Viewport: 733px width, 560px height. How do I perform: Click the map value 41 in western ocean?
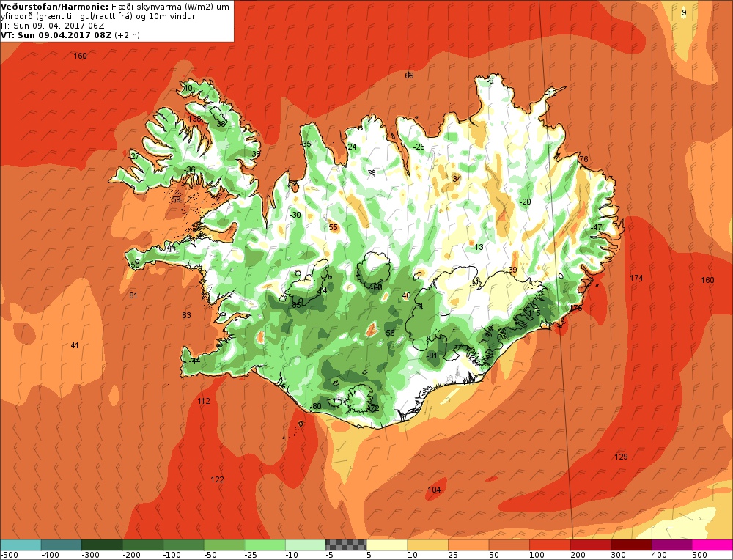point(74,345)
